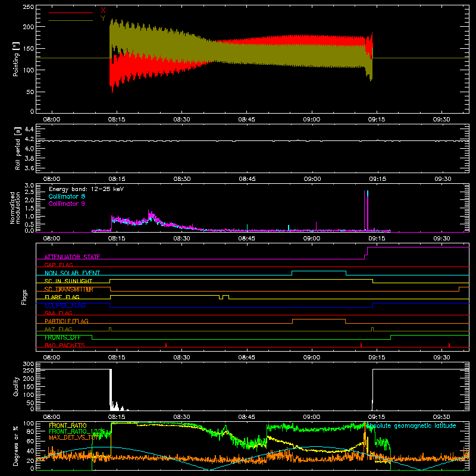Click the 'Quality' axis title
Screen dimensions: 476x476
click(16, 386)
